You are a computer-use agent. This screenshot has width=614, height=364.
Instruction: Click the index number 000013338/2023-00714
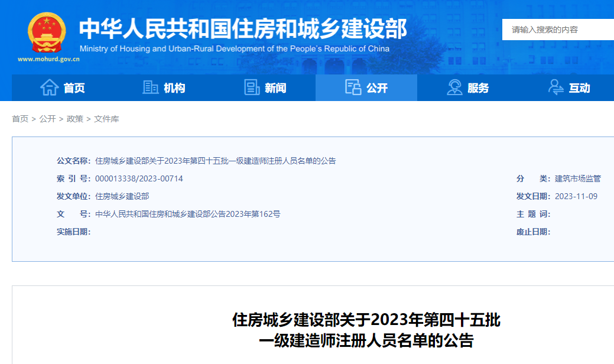click(139, 179)
